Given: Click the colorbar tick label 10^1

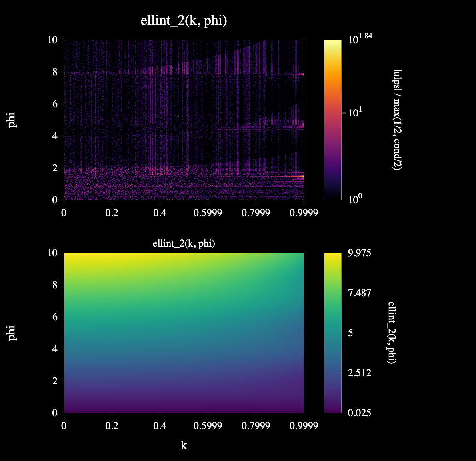Looking at the screenshot, I should (355, 113).
